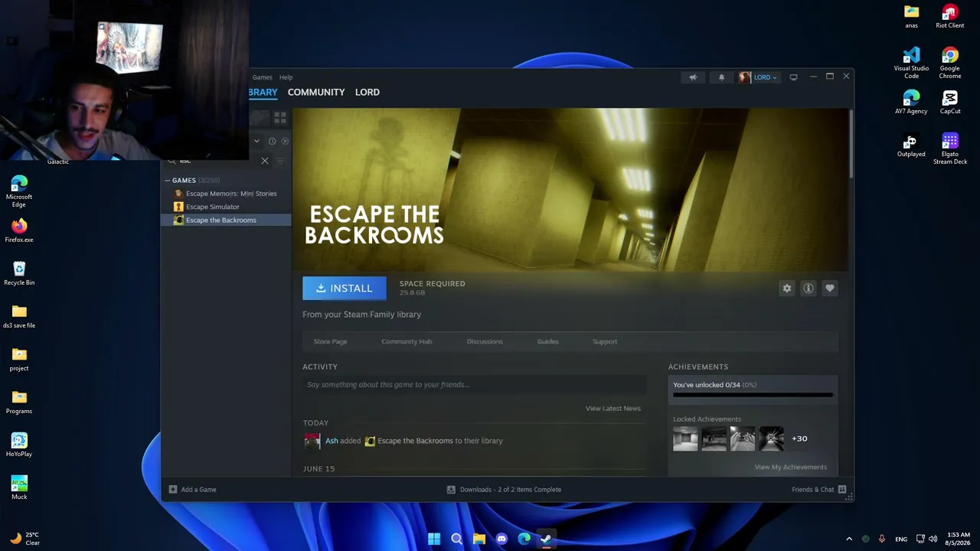Open View My Achievements

[x=790, y=467]
